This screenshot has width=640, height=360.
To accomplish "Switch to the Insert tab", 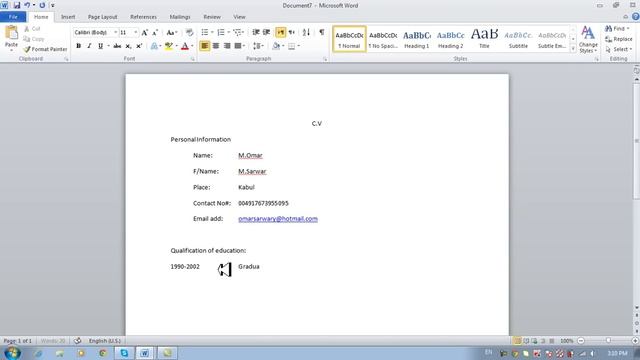I will (x=68, y=17).
